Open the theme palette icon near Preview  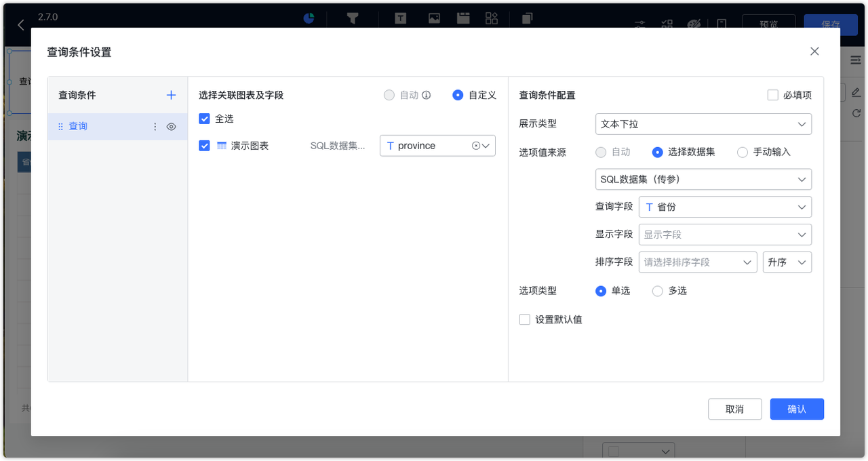pos(694,24)
